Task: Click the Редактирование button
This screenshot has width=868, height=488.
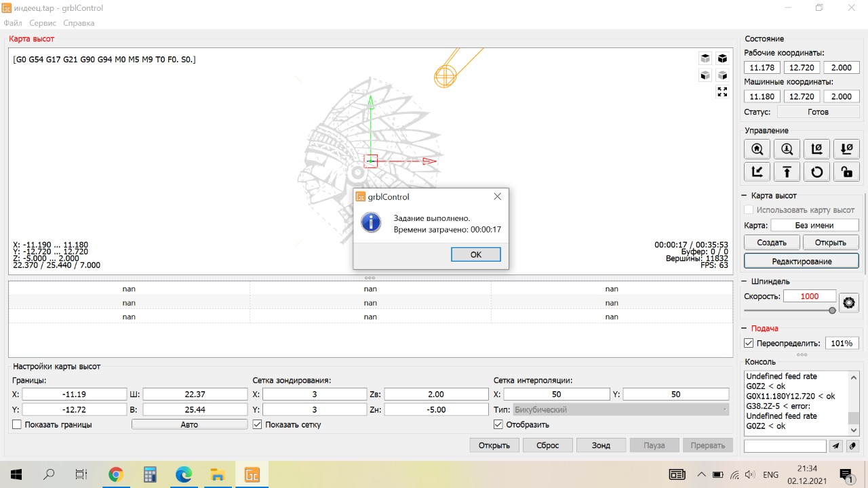Action: [x=802, y=261]
